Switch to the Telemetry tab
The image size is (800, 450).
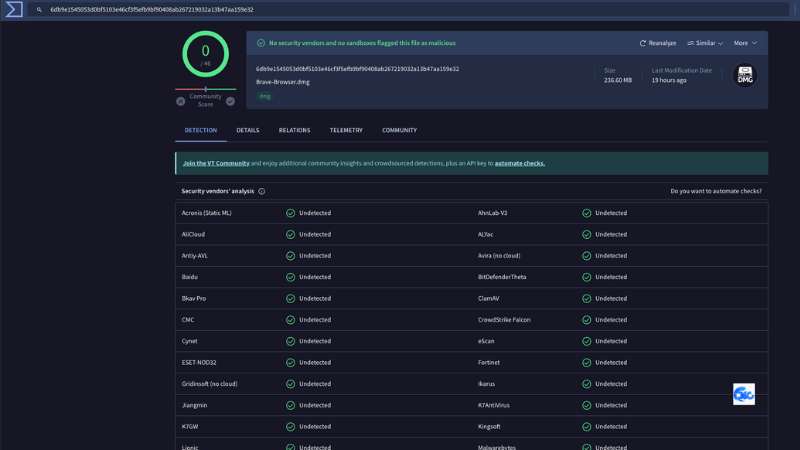point(346,130)
